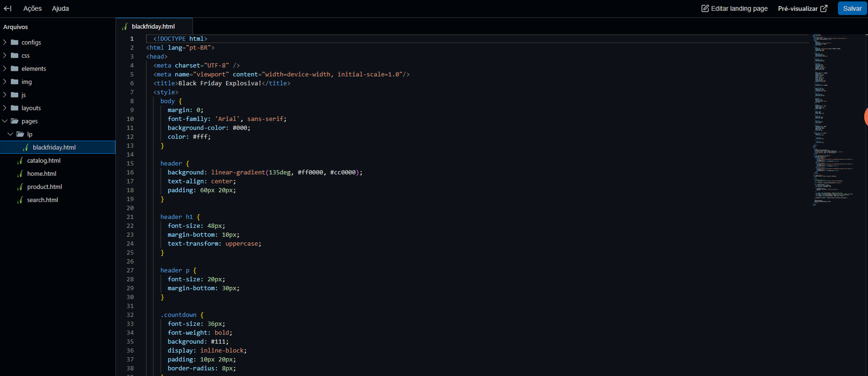Click the elements folder icon
Viewport: 868px width, 376px height.
point(15,68)
